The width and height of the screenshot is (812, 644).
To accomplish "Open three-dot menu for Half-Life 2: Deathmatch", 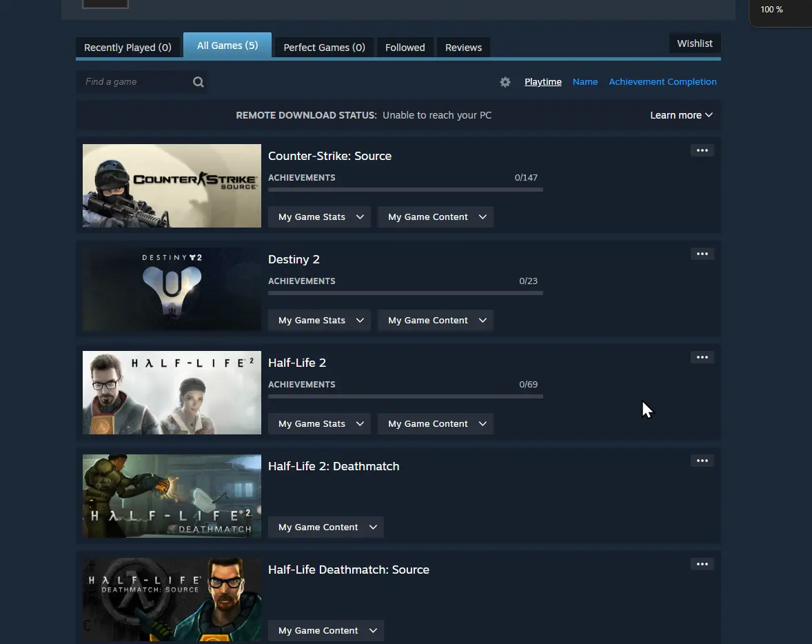I will [x=702, y=461].
